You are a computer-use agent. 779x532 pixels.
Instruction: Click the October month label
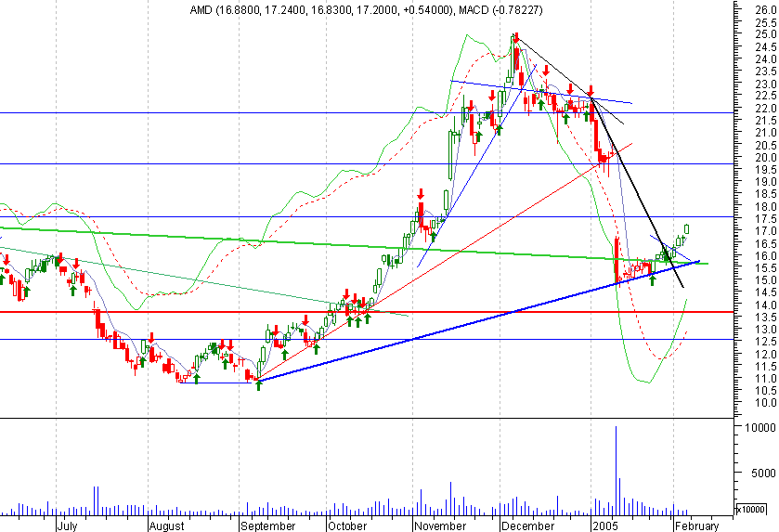click(347, 526)
